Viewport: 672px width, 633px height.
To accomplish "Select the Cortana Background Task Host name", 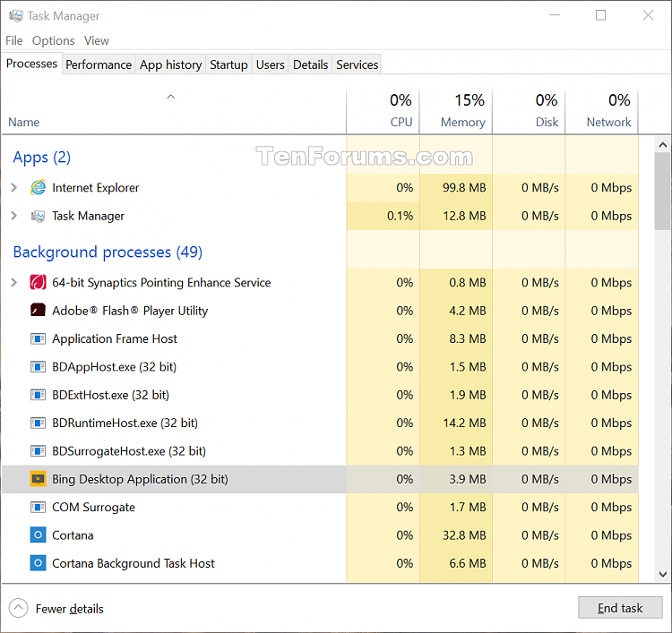I will (134, 564).
